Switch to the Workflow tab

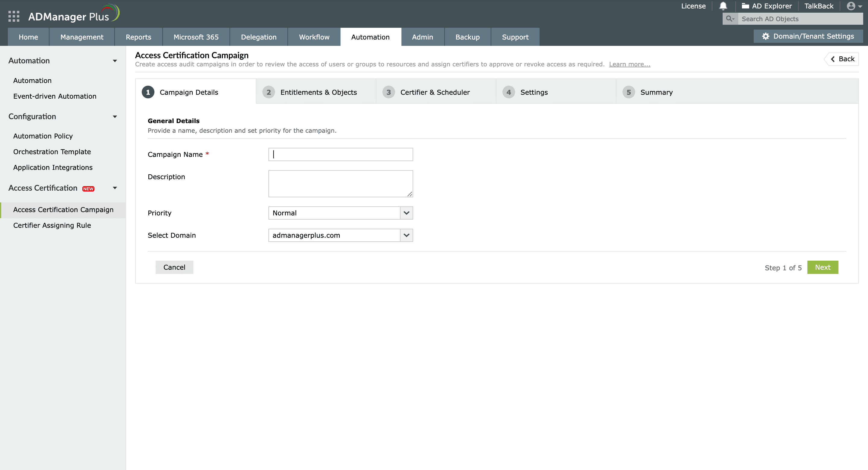[314, 37]
